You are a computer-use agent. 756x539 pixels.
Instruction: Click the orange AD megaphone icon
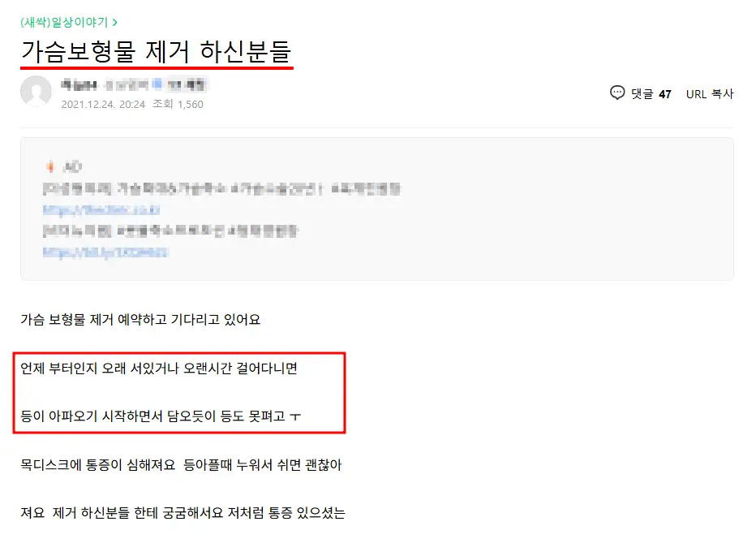coord(49,167)
